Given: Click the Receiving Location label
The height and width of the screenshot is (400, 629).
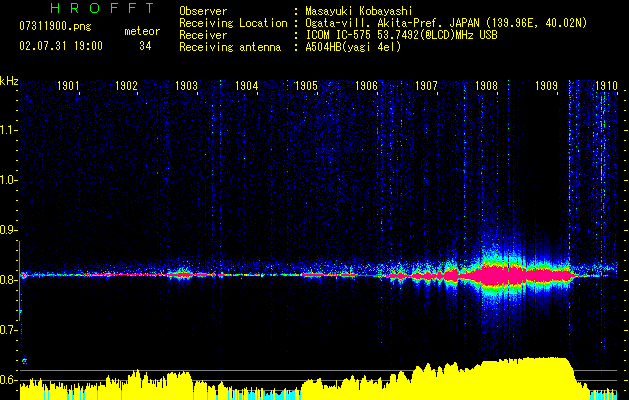Looking at the screenshot, I should click(233, 23).
